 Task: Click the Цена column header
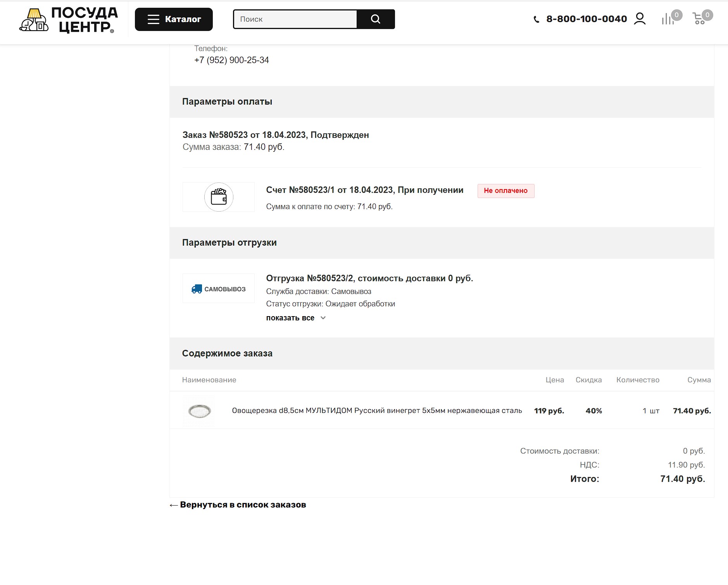click(x=555, y=380)
